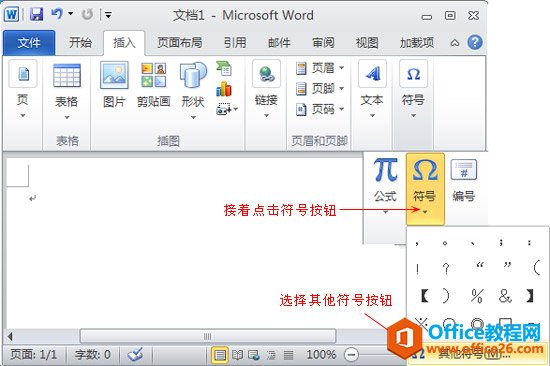Insert the exclamation mark symbol
Screen dimensions: 550x366
coord(417,269)
